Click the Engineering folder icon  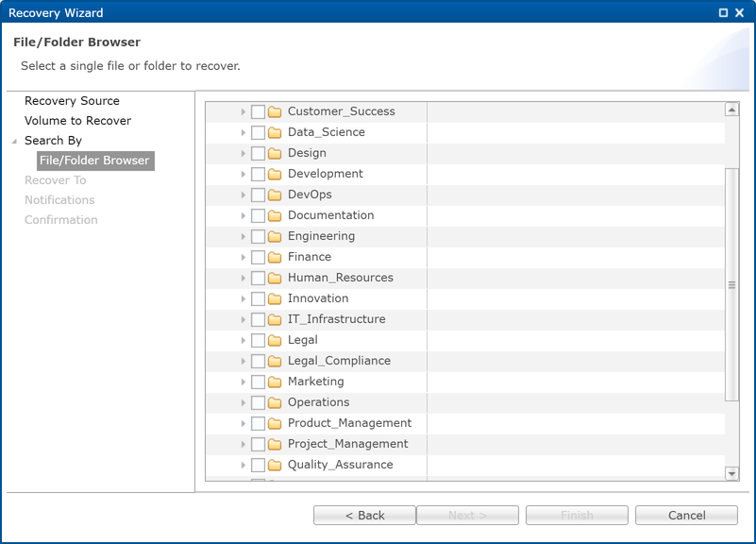pos(275,236)
